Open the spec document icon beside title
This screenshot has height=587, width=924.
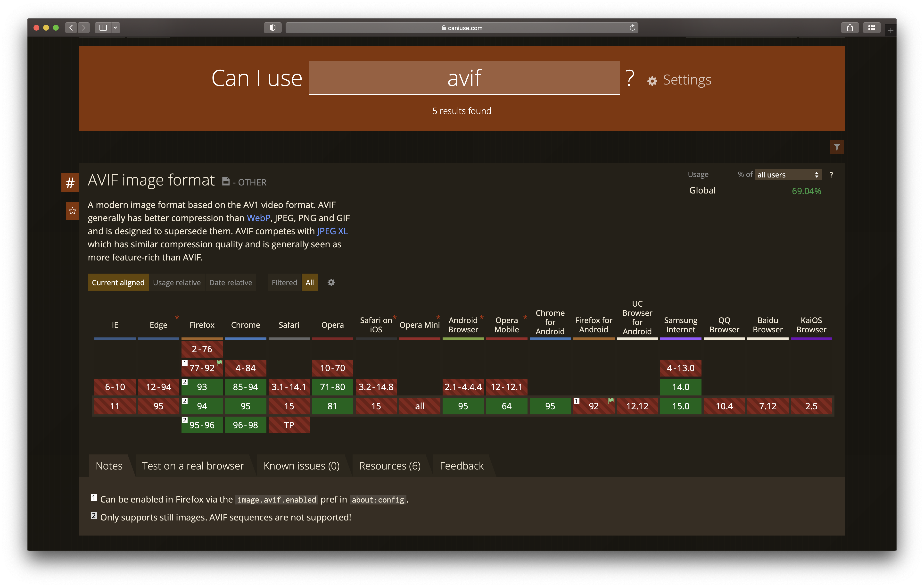pyautogui.click(x=226, y=181)
